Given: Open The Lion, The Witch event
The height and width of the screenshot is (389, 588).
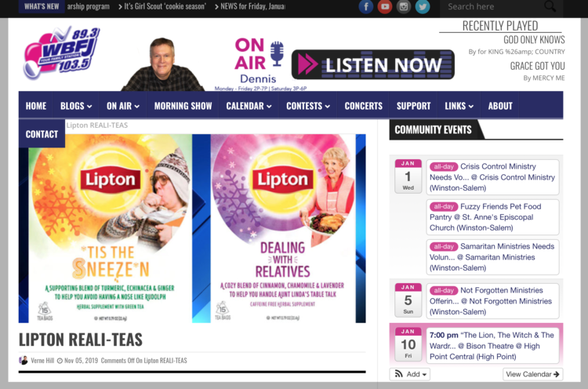Looking at the screenshot, I should [x=492, y=346].
